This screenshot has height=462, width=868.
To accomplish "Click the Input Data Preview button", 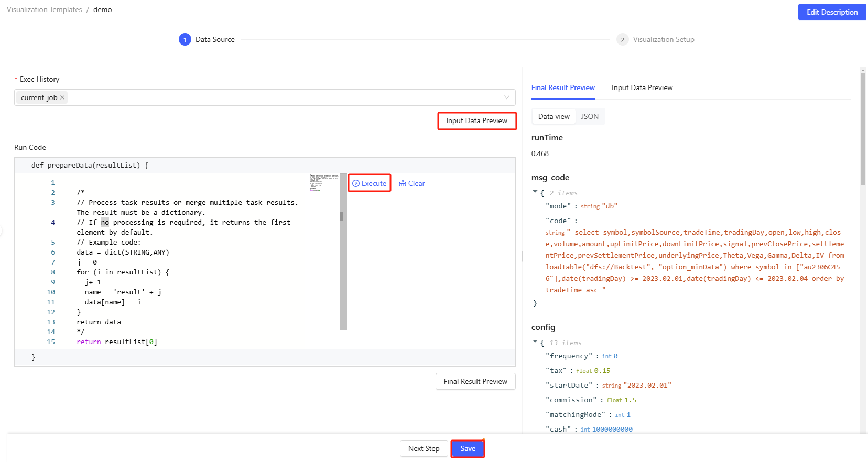I will pos(476,120).
